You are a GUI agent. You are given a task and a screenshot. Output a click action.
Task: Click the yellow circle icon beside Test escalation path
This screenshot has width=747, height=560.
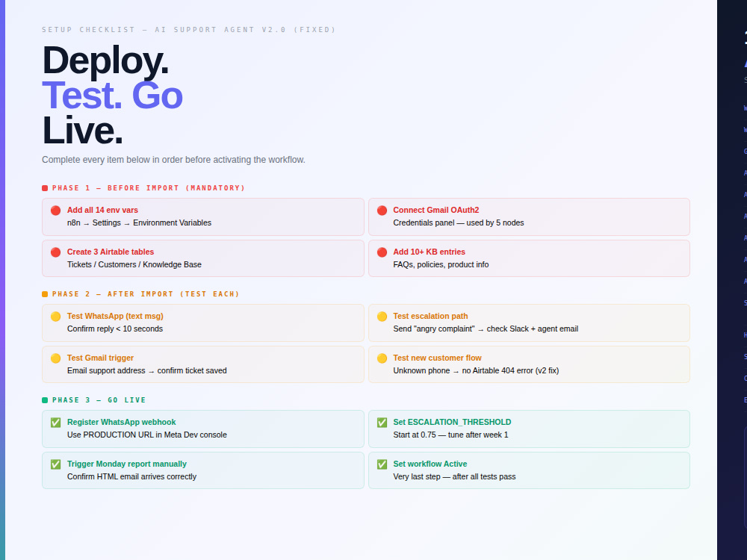tap(382, 317)
